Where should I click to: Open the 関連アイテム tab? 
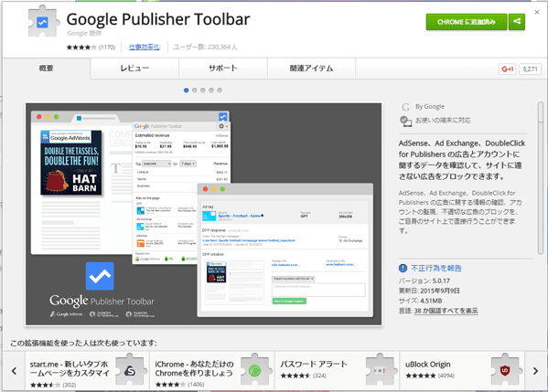311,69
